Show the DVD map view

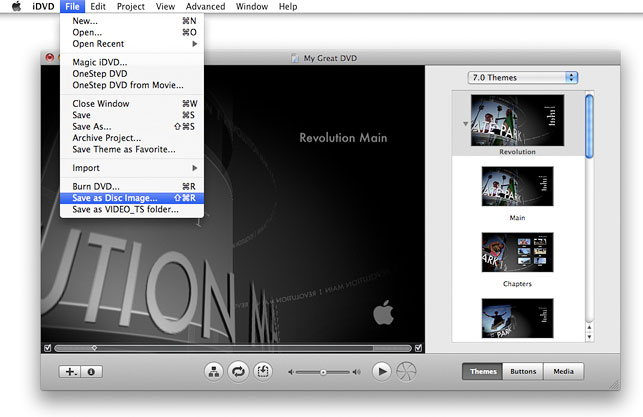[x=214, y=372]
